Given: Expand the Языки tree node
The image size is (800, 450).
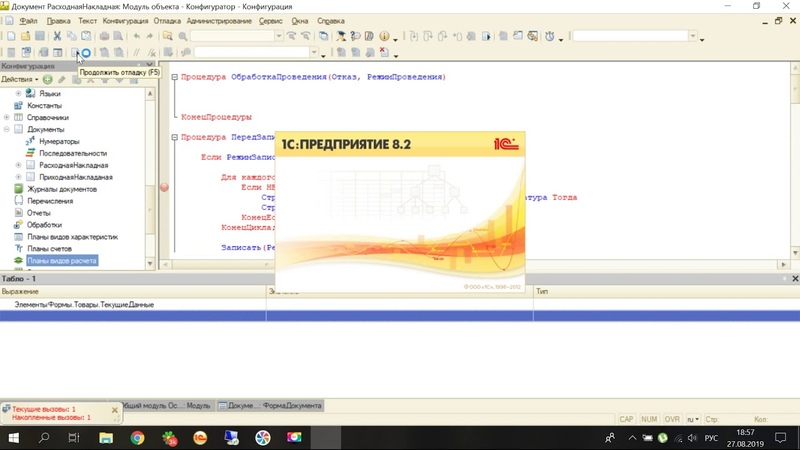Looking at the screenshot, I should click(x=18, y=93).
